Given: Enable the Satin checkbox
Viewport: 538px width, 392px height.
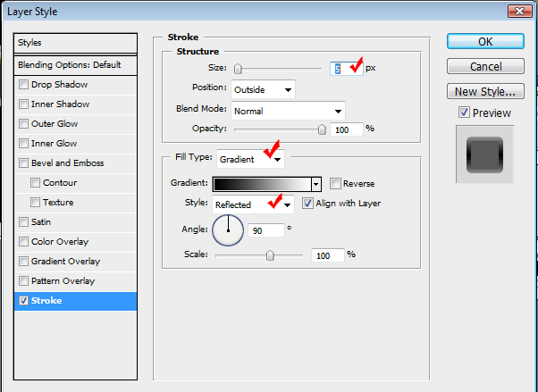Looking at the screenshot, I should click(23, 221).
